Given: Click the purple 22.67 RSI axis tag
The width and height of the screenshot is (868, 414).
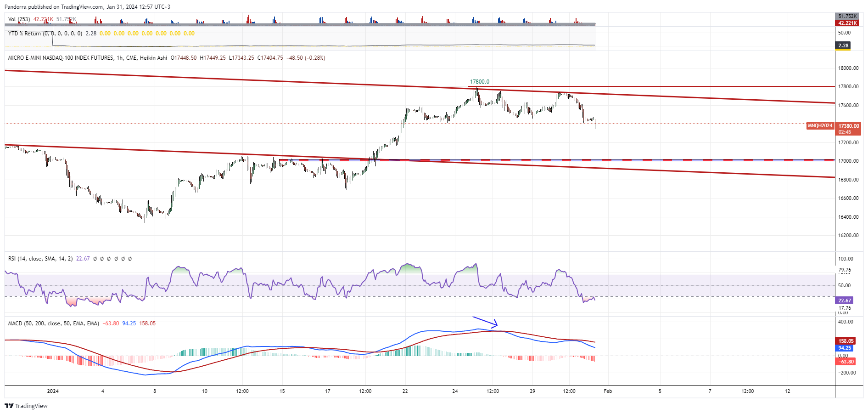Looking at the screenshot, I should pos(845,301).
